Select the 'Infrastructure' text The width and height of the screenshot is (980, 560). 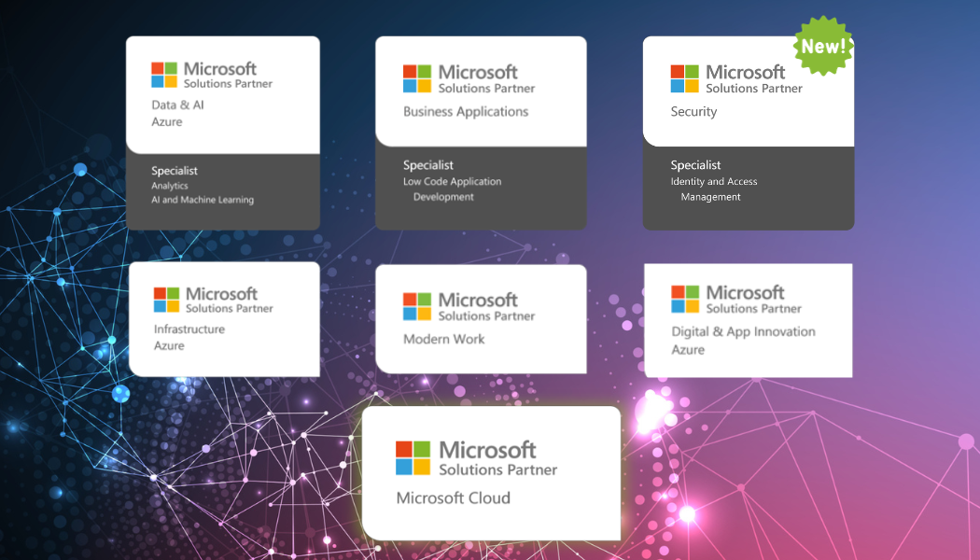click(189, 329)
